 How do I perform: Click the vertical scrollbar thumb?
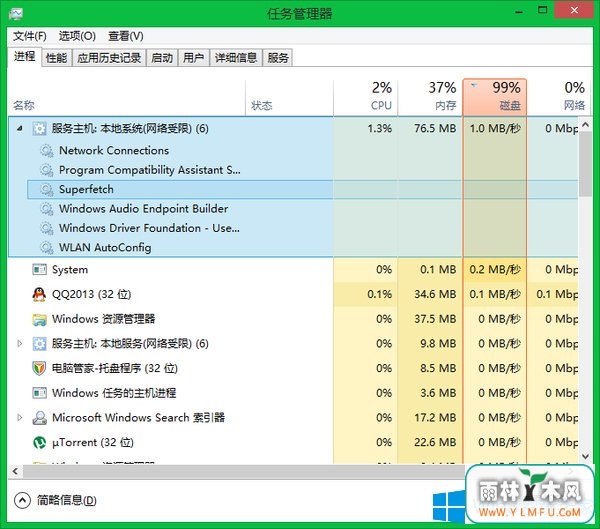[x=585, y=164]
